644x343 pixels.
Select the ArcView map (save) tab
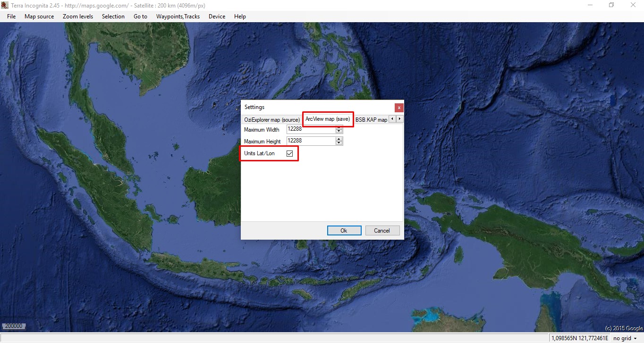coord(328,119)
